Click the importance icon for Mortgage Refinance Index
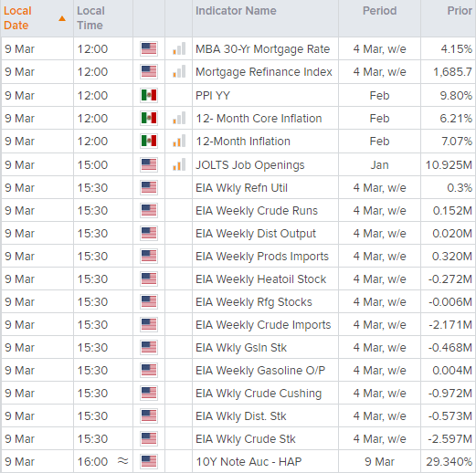The width and height of the screenshot is (476, 473). (179, 71)
